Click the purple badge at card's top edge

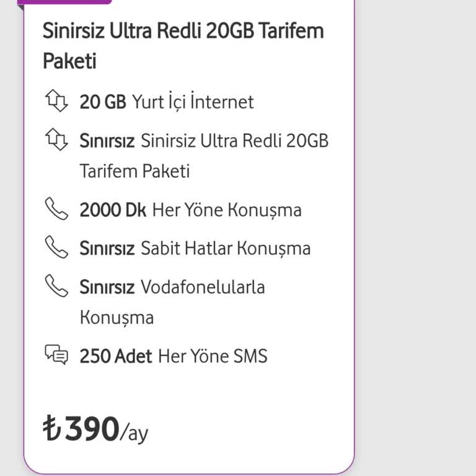[x=64, y=2]
